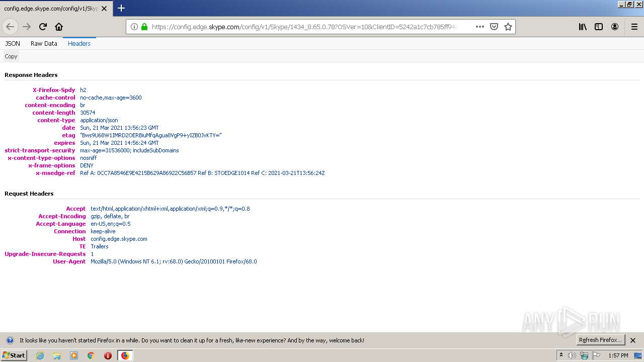
Task: Select the config.edge.skype.com browser tab
Action: pyautogui.click(x=55, y=9)
